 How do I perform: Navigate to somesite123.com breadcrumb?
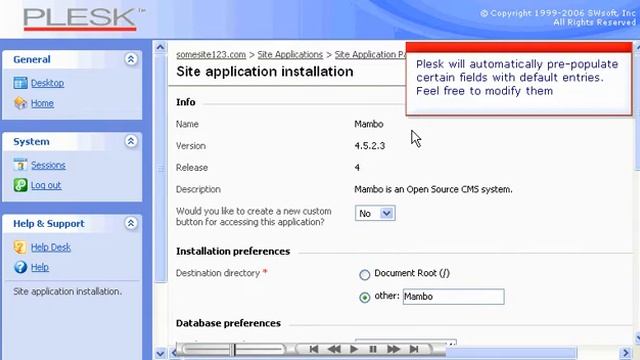211,55
